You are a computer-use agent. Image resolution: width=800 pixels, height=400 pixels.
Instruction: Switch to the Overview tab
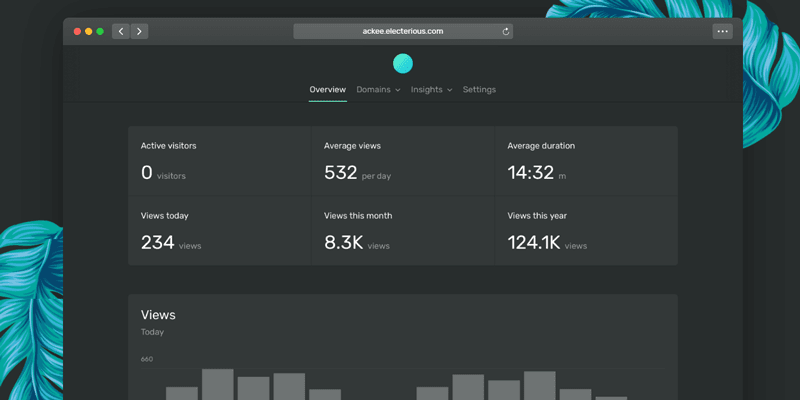(x=327, y=90)
